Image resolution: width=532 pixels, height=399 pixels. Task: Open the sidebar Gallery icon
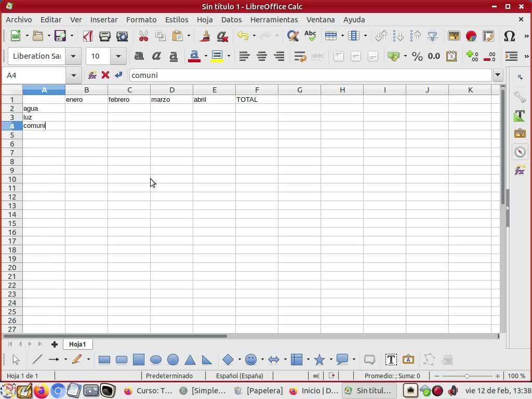pyautogui.click(x=520, y=134)
